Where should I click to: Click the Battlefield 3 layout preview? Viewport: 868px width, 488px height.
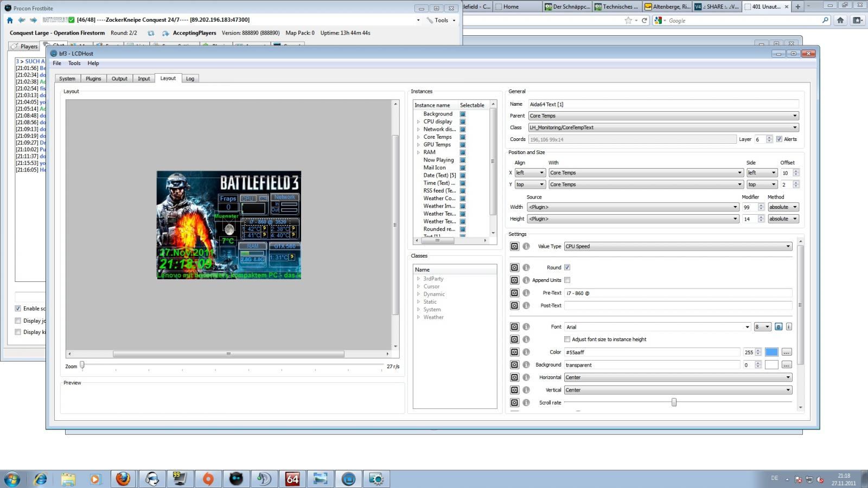(229, 225)
